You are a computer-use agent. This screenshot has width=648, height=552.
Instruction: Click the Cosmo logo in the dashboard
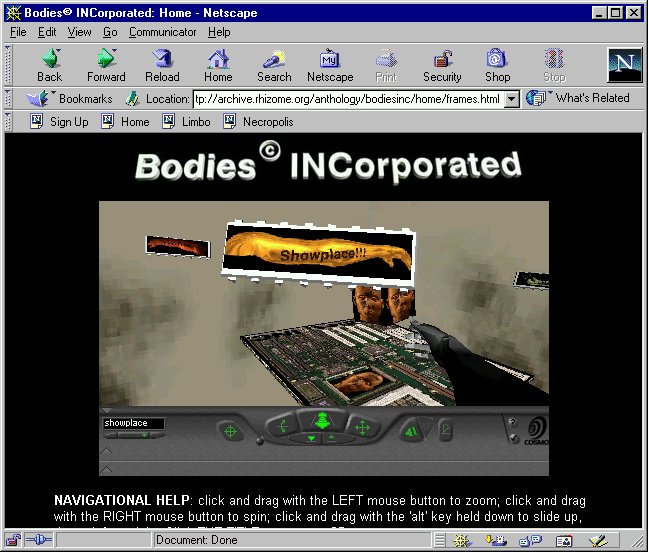[536, 431]
